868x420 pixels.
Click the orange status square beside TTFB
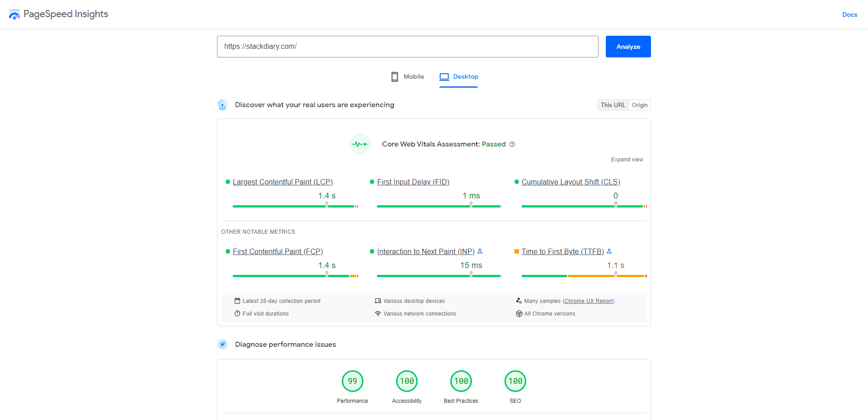517,251
